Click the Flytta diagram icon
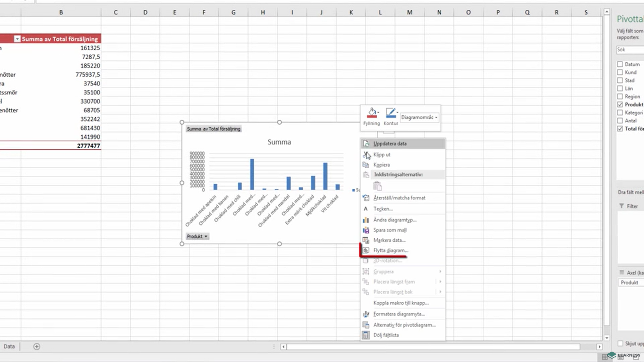 (366, 250)
